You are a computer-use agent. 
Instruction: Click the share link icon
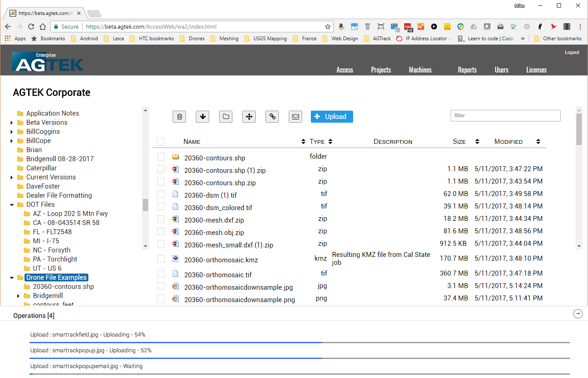click(x=272, y=117)
